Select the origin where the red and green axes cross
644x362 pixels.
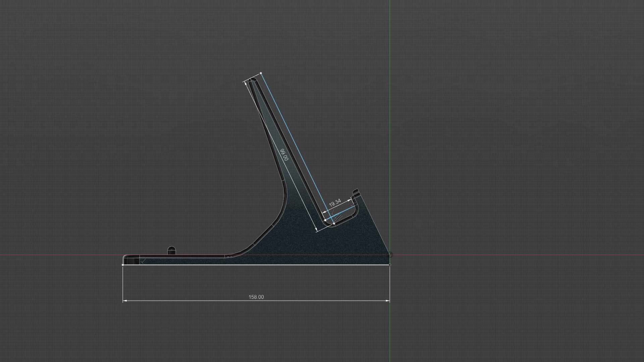pos(390,255)
